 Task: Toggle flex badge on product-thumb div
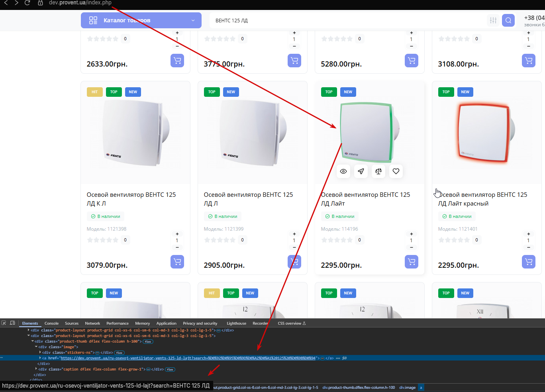point(148,341)
